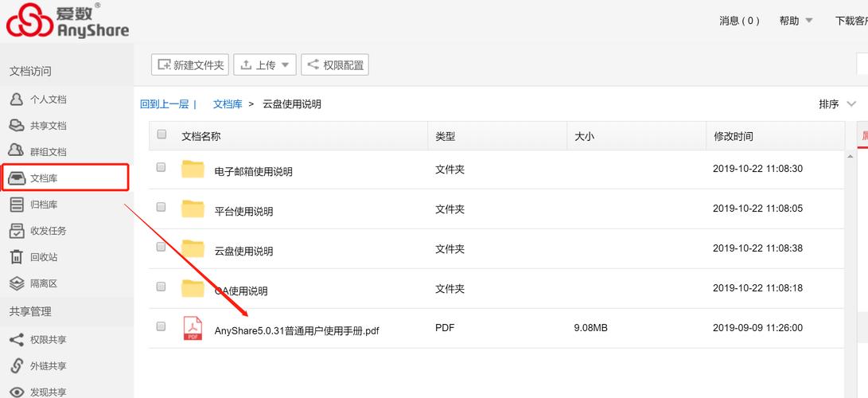
Task: Check the 云盘使用说明 row checkbox
Action: click(161, 247)
